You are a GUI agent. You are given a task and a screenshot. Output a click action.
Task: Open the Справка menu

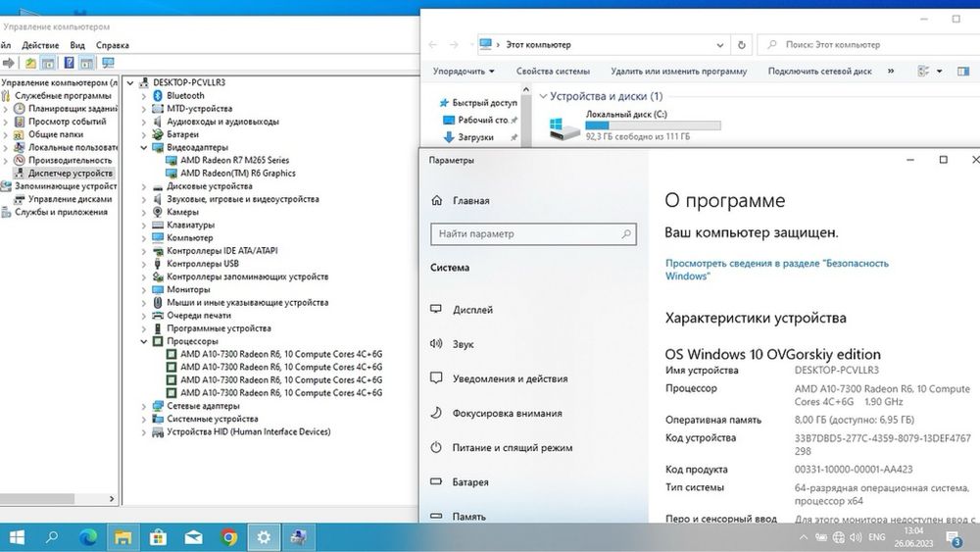click(x=113, y=45)
